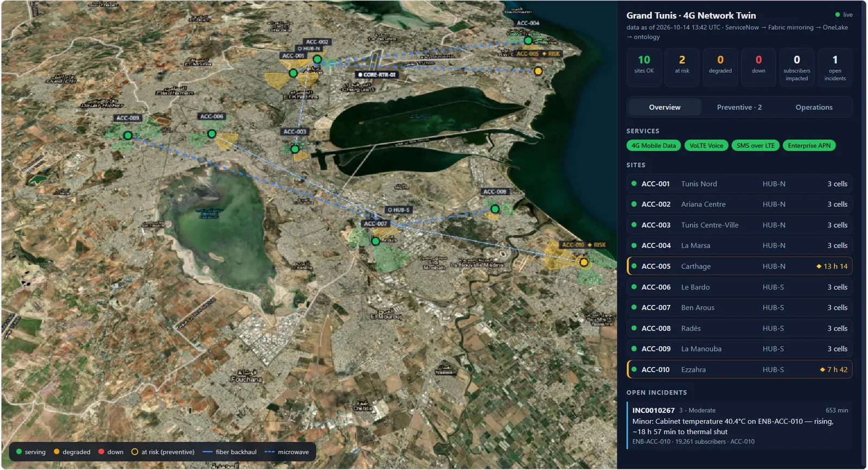Select the ACC-007 Ben Arous site row
The height and width of the screenshot is (470, 868).
point(739,308)
